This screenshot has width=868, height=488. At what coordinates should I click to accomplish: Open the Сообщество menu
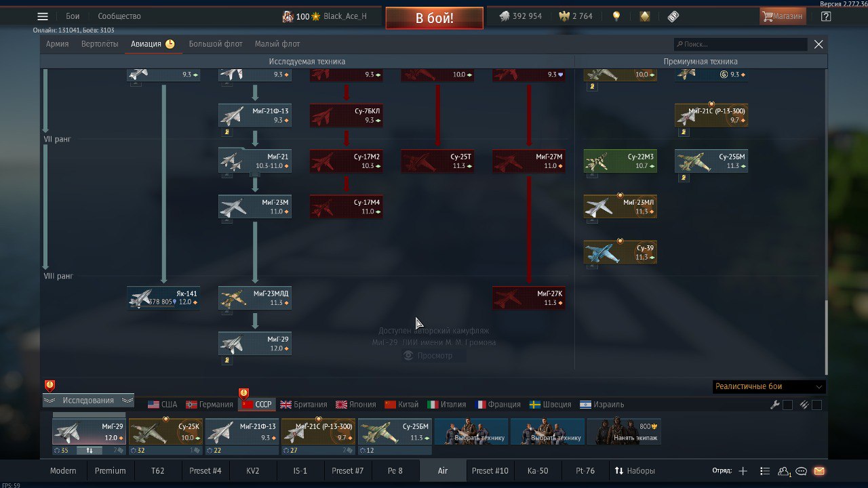(x=119, y=16)
